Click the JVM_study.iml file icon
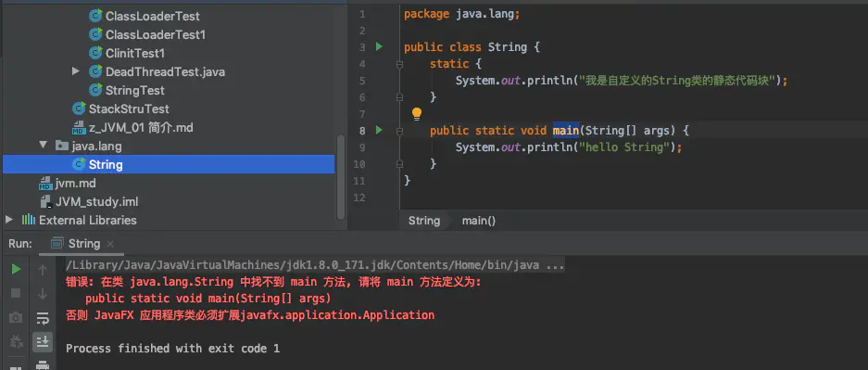868x370 pixels. 46,201
